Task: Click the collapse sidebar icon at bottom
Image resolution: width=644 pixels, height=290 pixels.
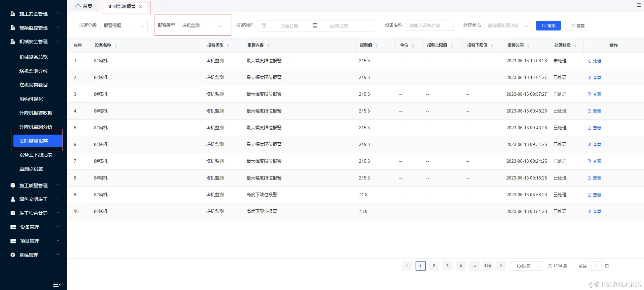Action: point(57,285)
